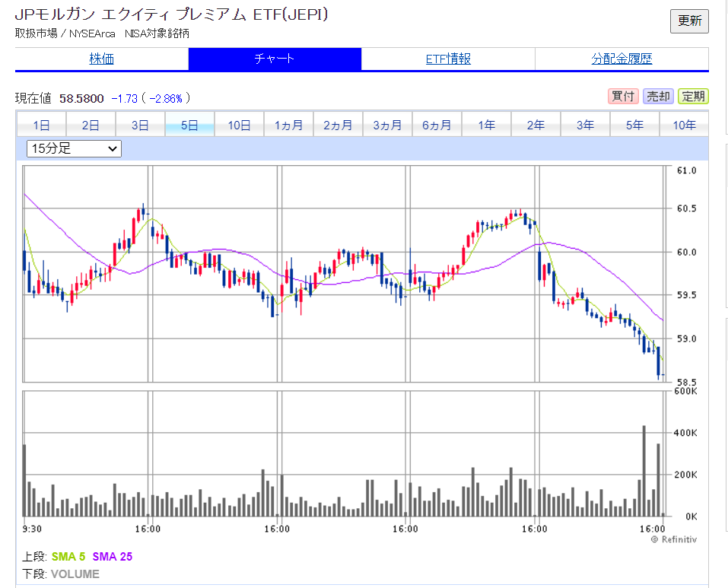728x588 pixels.
Task: Select the 1年 chart range
Action: 487,125
